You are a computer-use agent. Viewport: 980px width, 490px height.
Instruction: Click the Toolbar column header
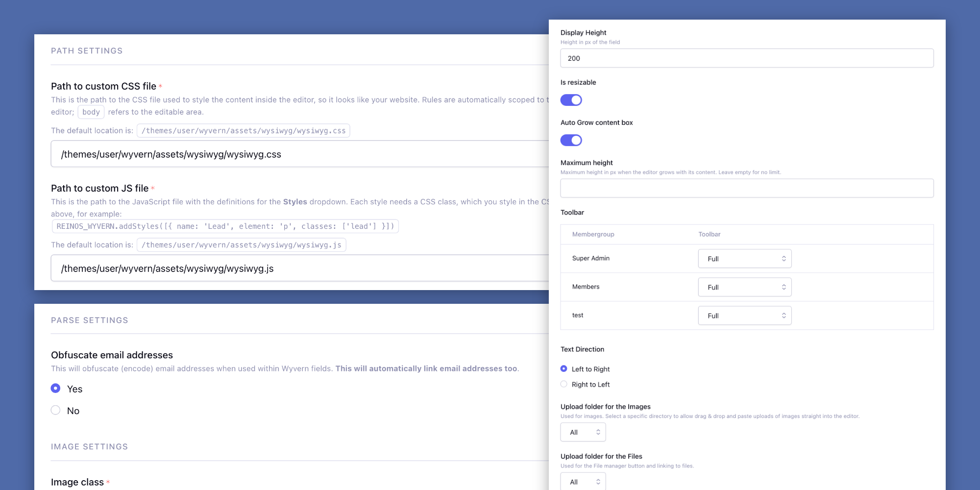[x=710, y=234]
